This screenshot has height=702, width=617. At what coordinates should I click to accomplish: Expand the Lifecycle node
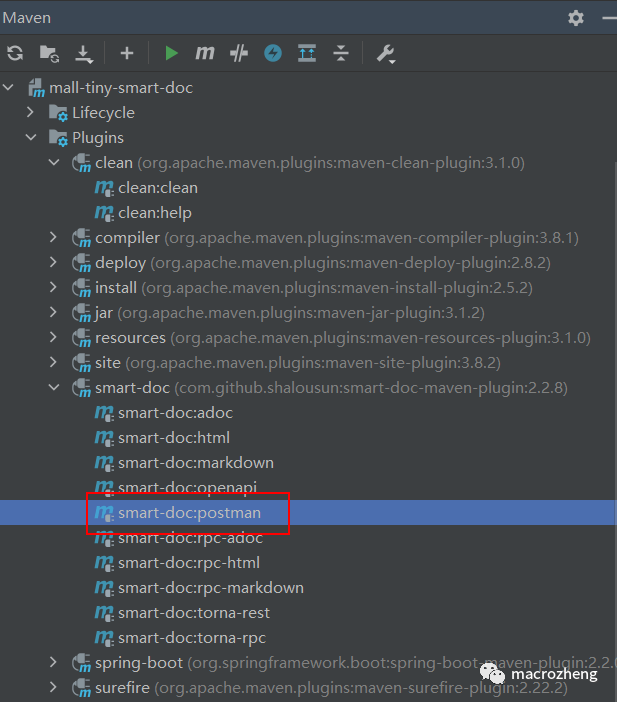31,113
